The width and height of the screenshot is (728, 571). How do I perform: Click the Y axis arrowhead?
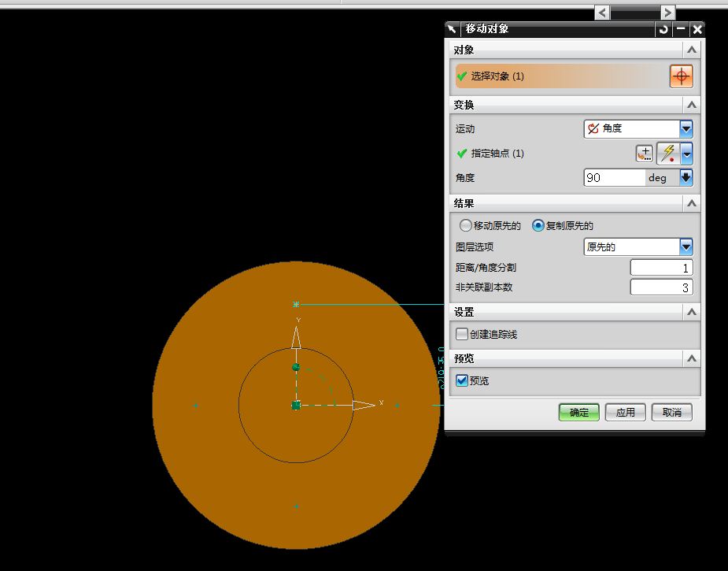pyautogui.click(x=296, y=337)
